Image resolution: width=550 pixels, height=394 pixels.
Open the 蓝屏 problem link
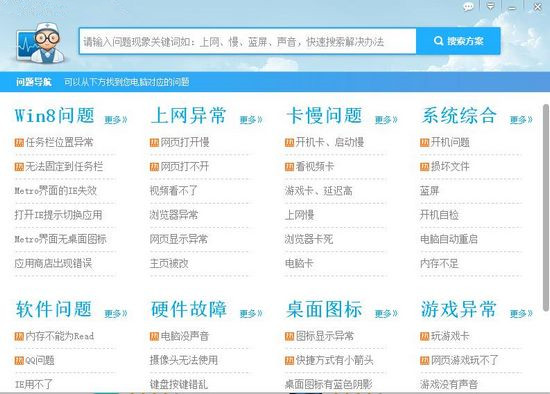[429, 191]
